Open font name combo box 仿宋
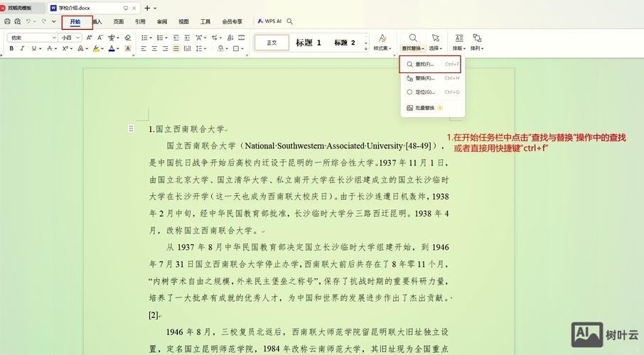The image size is (644, 355). tap(32, 38)
